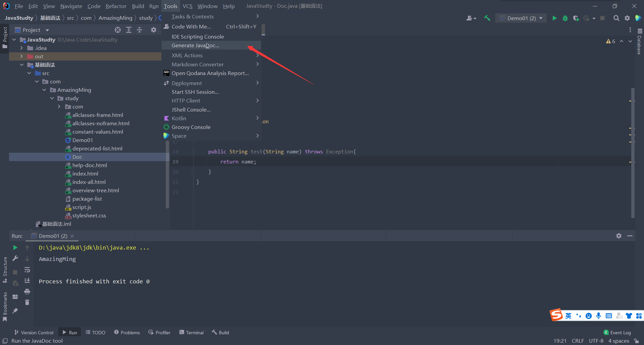Click the Sogou input method logo

point(556,315)
